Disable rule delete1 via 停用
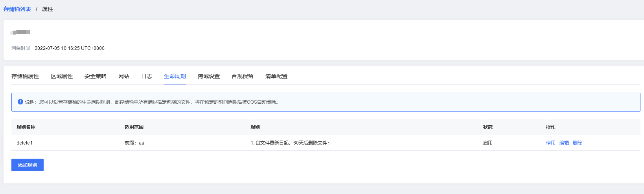The image size is (644, 194). (x=550, y=143)
